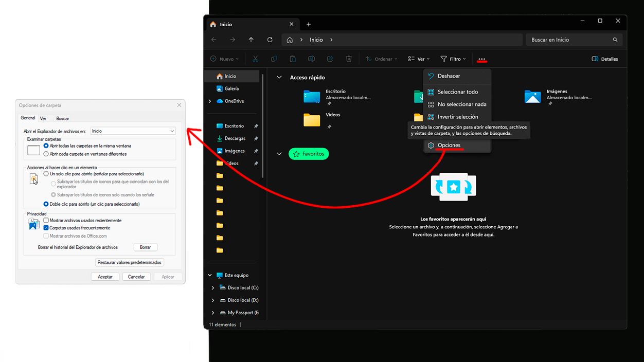Screen dimensions: 644x362
Task: Disable Carpetas usadas frecuentemente
Action: tap(45, 227)
